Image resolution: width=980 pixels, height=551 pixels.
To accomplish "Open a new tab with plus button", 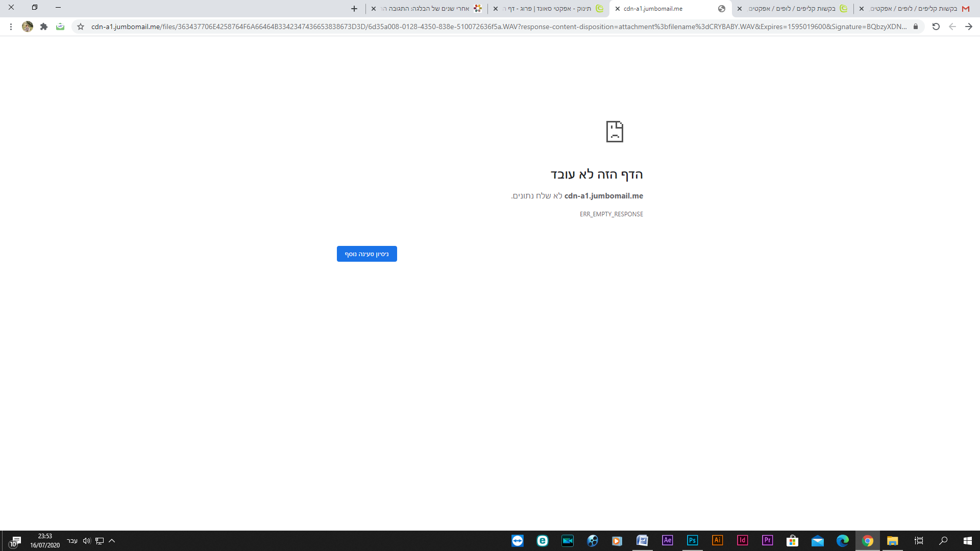I will click(354, 9).
